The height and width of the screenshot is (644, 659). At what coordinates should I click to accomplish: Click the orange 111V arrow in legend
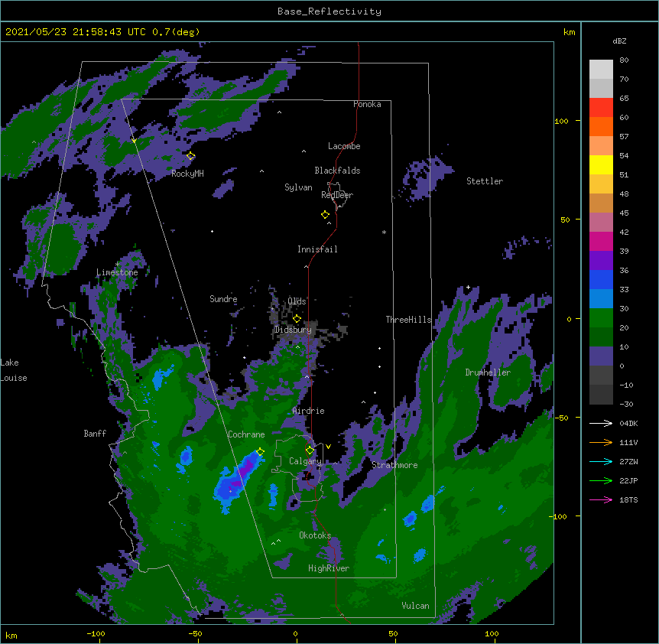coord(601,442)
